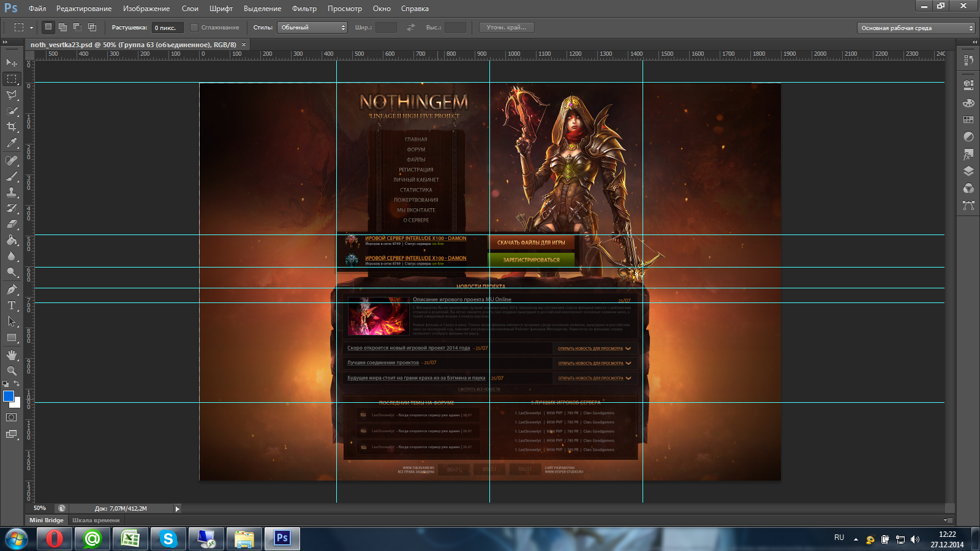Choose Subtract from selection mode
The image size is (980, 551).
[77, 27]
